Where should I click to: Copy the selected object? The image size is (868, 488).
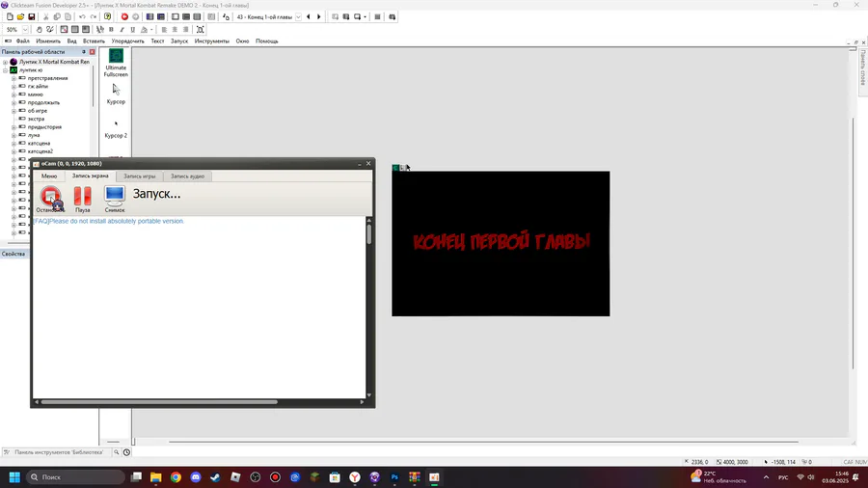pyautogui.click(x=57, y=17)
